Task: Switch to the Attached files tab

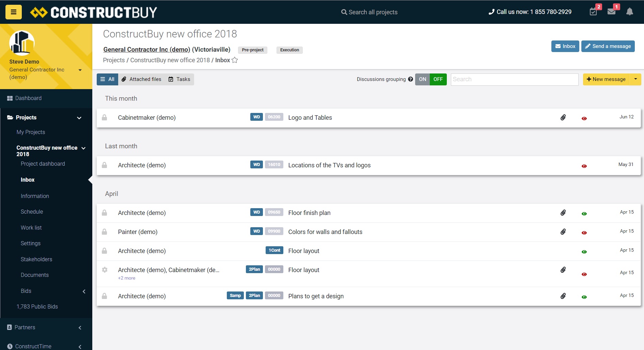Action: click(142, 79)
